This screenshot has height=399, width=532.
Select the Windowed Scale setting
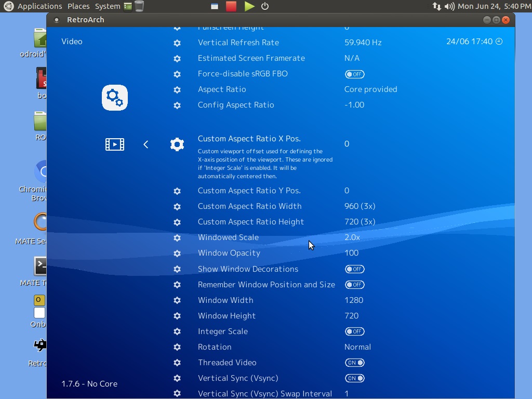click(228, 237)
